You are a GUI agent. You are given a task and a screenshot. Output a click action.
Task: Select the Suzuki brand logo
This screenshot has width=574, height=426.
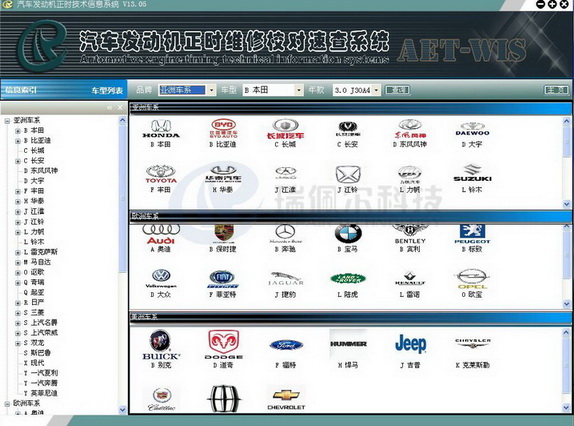(472, 173)
